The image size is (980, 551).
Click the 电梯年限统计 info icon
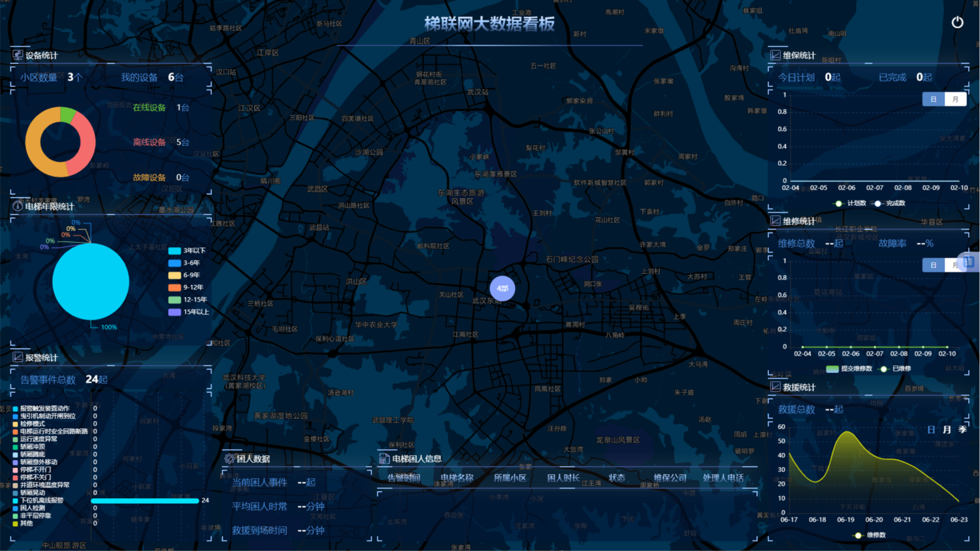point(18,207)
